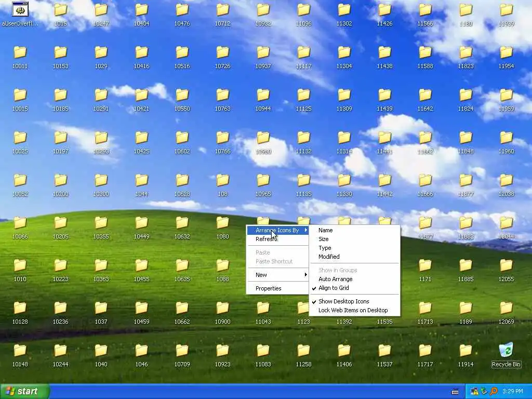Image resolution: width=532 pixels, height=399 pixels.
Task: Click the safely remove hardware tray icon
Action: point(484,392)
